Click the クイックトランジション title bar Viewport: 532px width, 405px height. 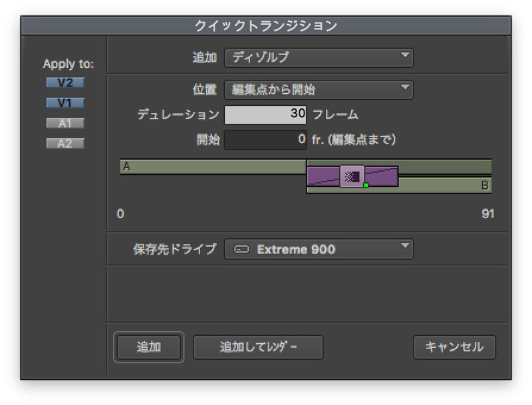(266, 26)
